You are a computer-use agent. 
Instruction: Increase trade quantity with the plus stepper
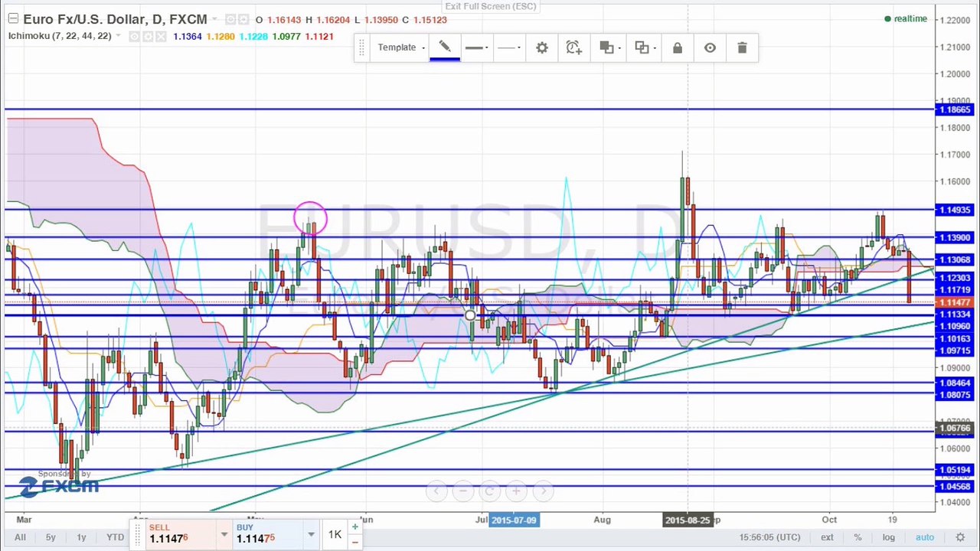click(x=355, y=527)
